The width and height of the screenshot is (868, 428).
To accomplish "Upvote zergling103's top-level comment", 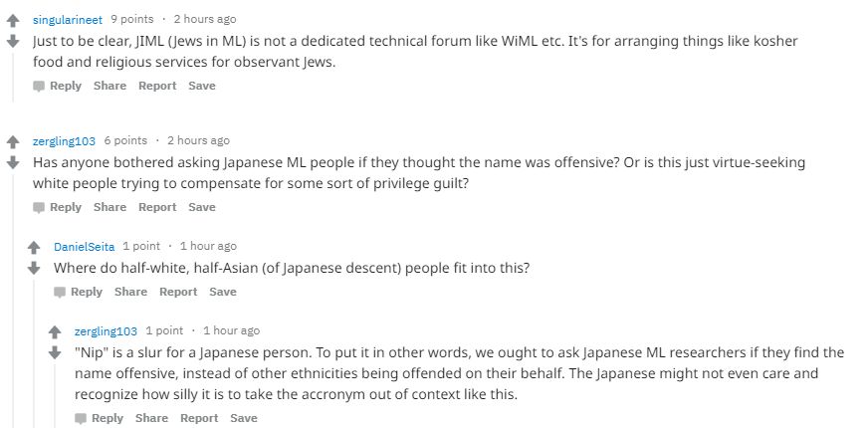I will (x=13, y=142).
